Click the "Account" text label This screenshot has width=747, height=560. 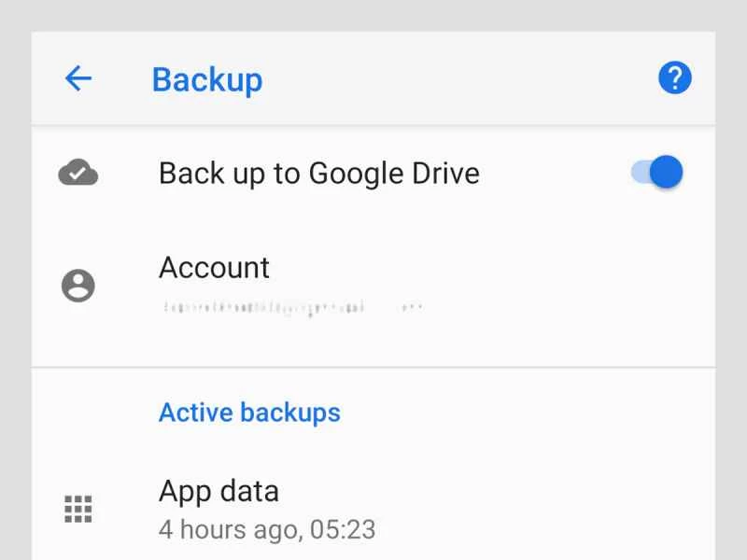pyautogui.click(x=214, y=268)
